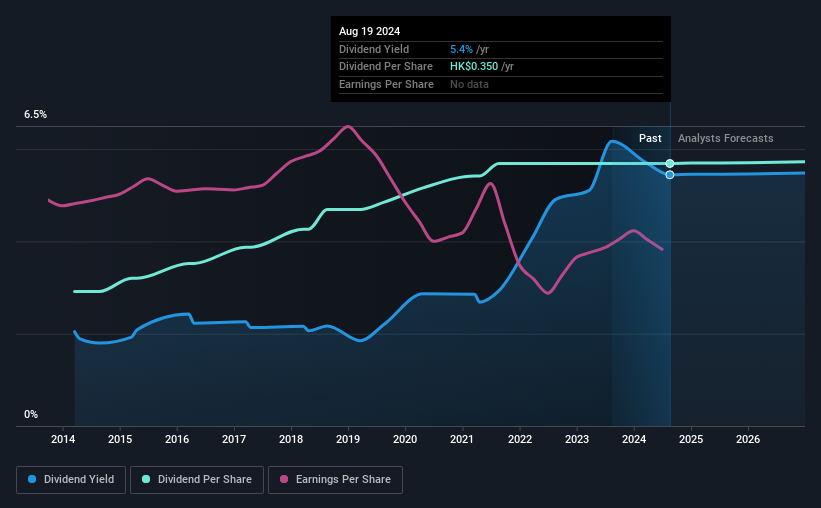Click the 2023 x-axis label
Screen dimensions: 821x508
click(x=577, y=439)
